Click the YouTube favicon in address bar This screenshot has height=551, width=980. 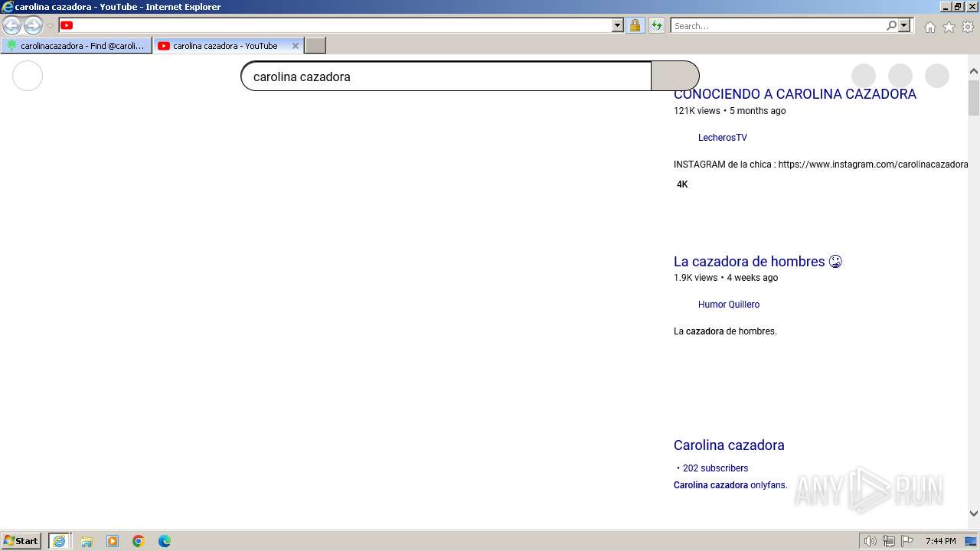click(67, 25)
